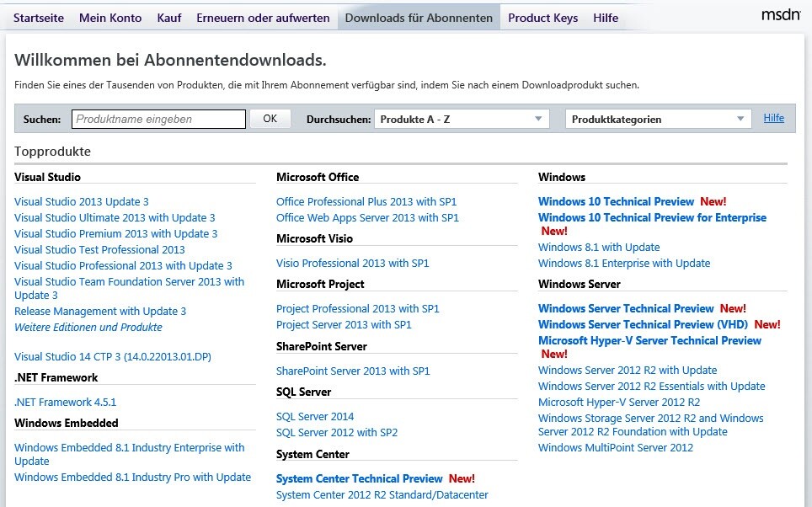The width and height of the screenshot is (812, 507).
Task: Open Visual Studio 2013 Update 3 link
Action: click(82, 202)
